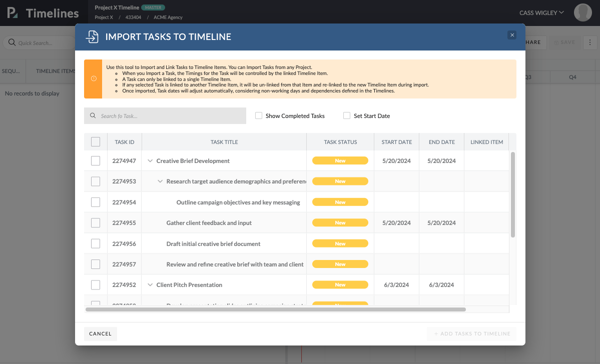This screenshot has width=600, height=364.
Task: Sort by Task Status column header
Action: pos(340,142)
